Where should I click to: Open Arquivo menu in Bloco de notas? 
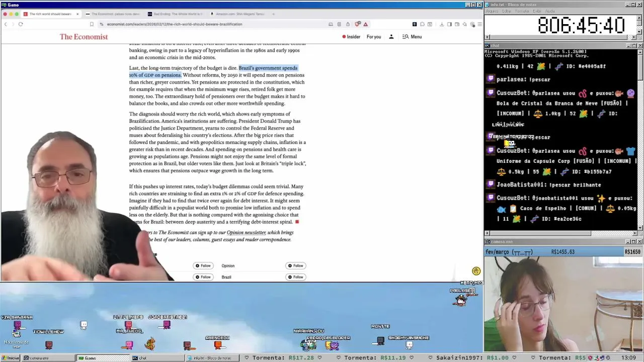[492, 11]
